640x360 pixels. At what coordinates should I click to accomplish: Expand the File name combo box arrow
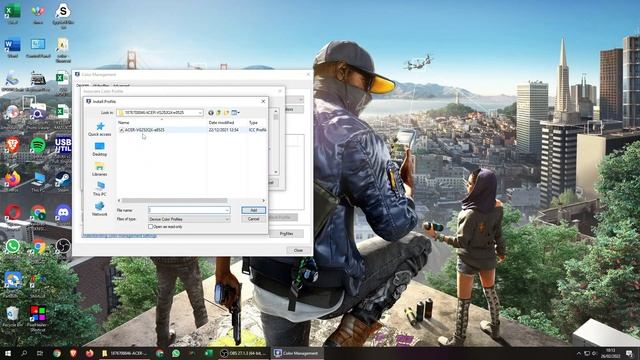227,210
